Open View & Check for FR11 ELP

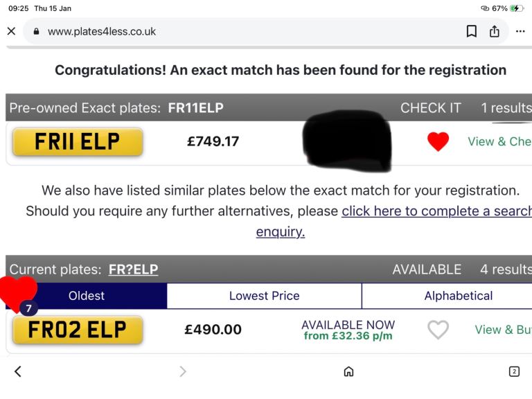[499, 141]
